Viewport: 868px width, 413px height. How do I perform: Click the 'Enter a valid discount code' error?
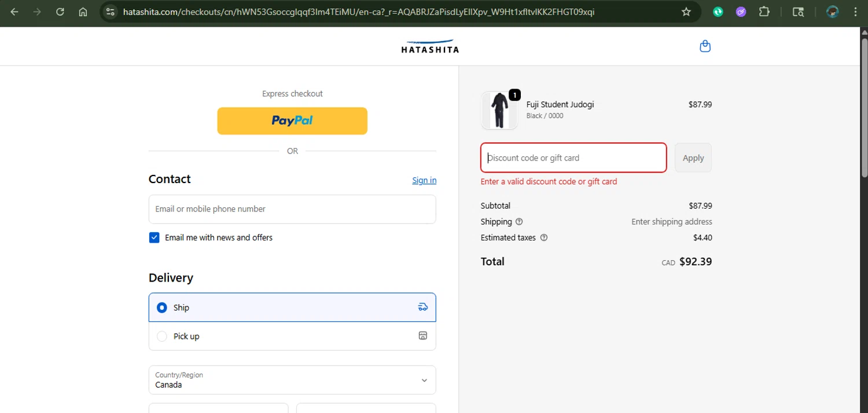(549, 181)
